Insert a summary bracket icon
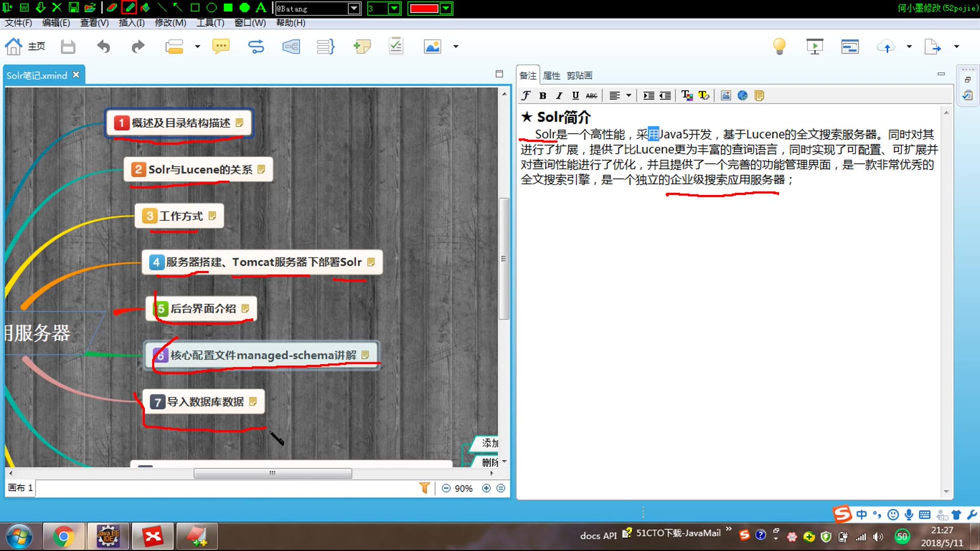Screen dimensions: 980x551 click(x=326, y=47)
